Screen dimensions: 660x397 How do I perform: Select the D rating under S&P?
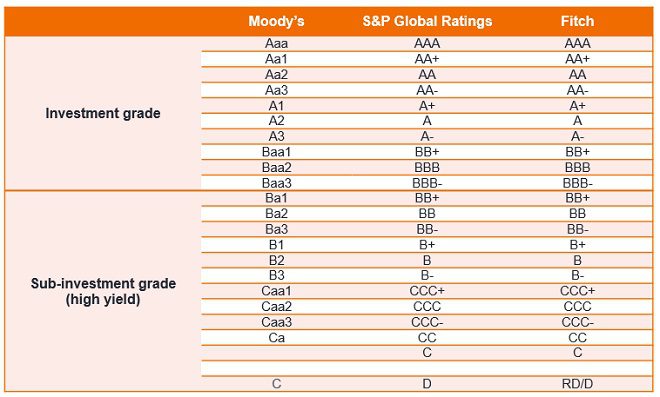427,384
